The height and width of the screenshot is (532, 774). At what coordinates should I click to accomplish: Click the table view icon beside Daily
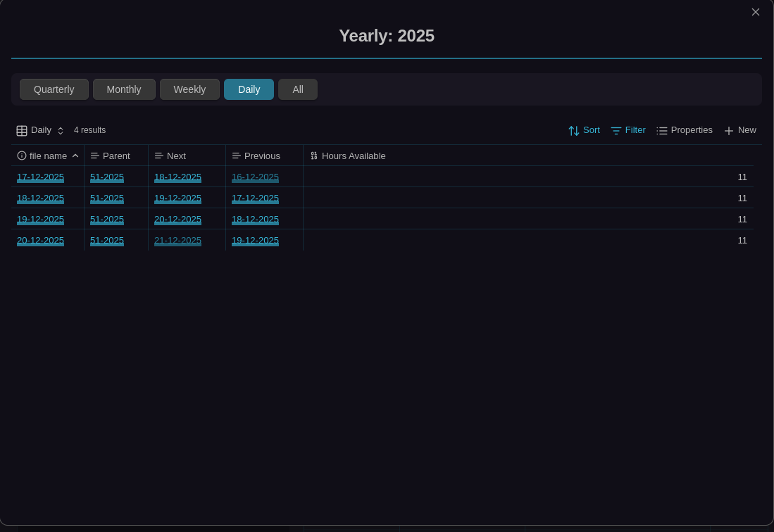(22, 130)
